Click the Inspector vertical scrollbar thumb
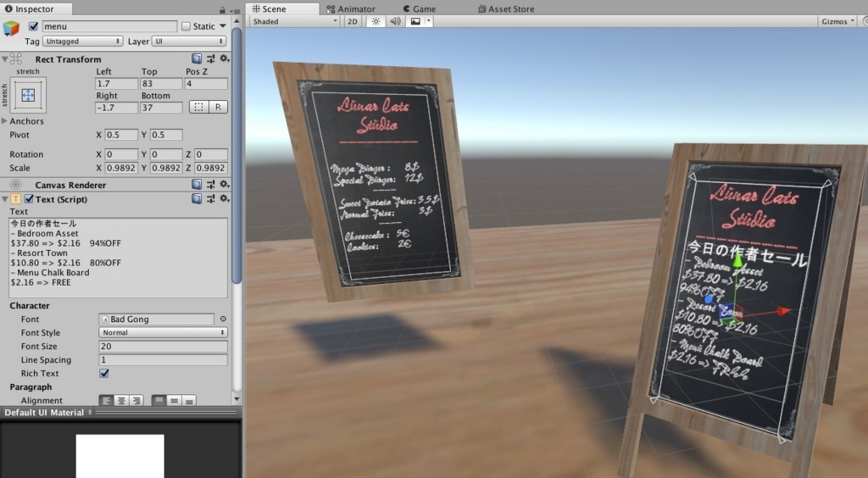The height and width of the screenshot is (478, 868). [236, 155]
